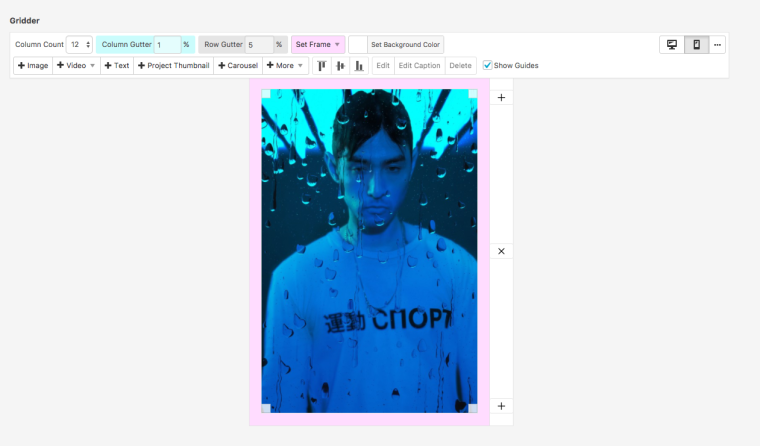Click the Column Gutter value field
Screen dimensions: 760x446
[x=166, y=45]
